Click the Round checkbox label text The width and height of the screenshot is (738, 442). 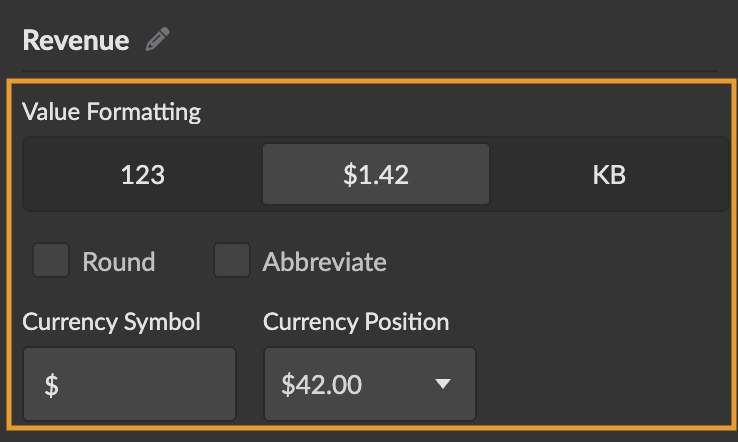coord(118,262)
